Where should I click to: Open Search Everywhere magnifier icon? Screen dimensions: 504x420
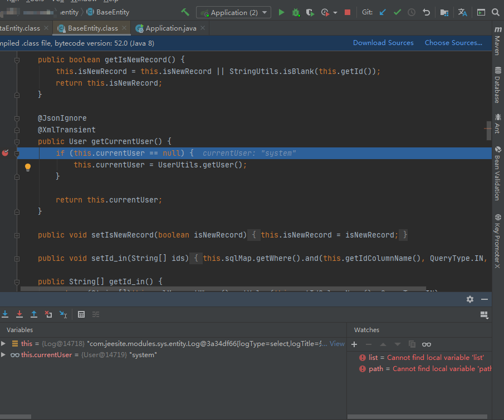click(495, 12)
